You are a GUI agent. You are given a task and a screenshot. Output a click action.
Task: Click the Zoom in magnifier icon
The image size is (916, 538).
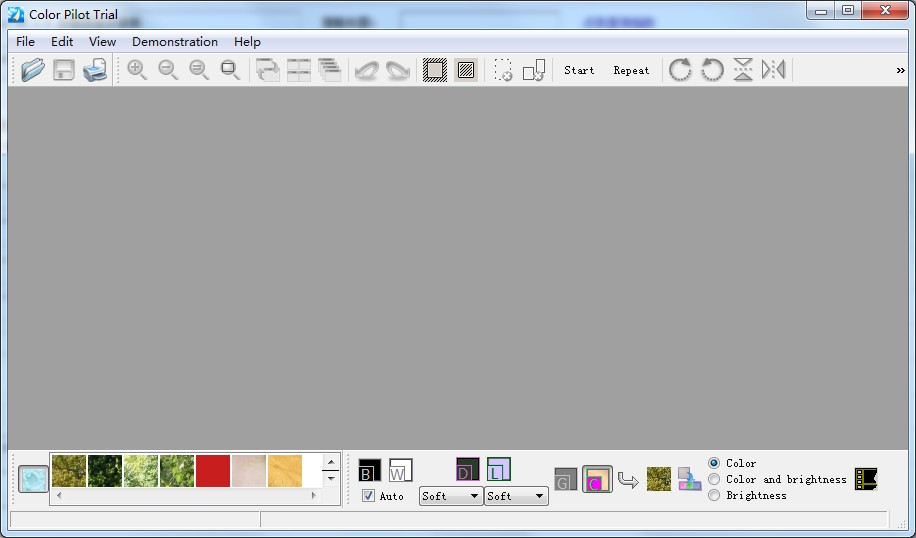(137, 70)
